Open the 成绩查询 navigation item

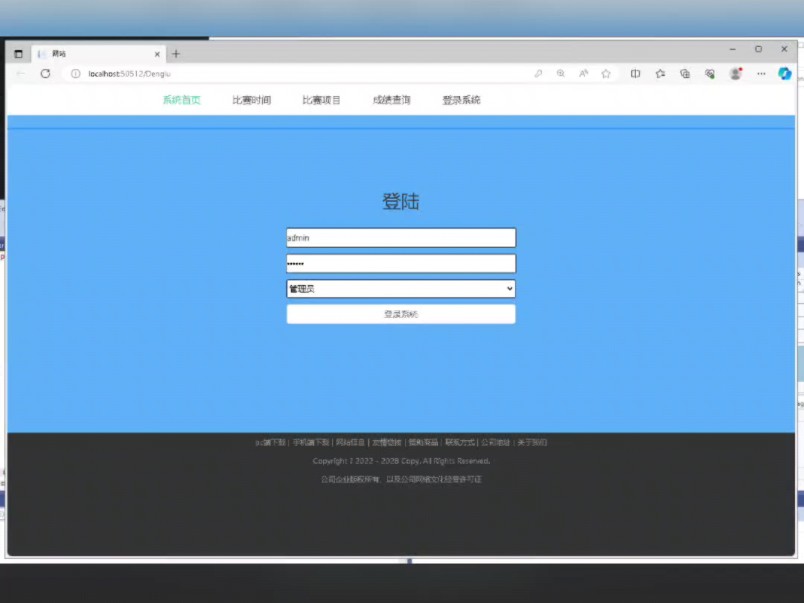coord(391,100)
